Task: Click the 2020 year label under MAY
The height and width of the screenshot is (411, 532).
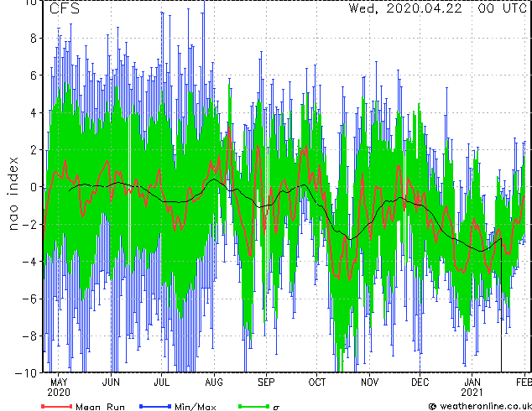Action: pos(59,393)
